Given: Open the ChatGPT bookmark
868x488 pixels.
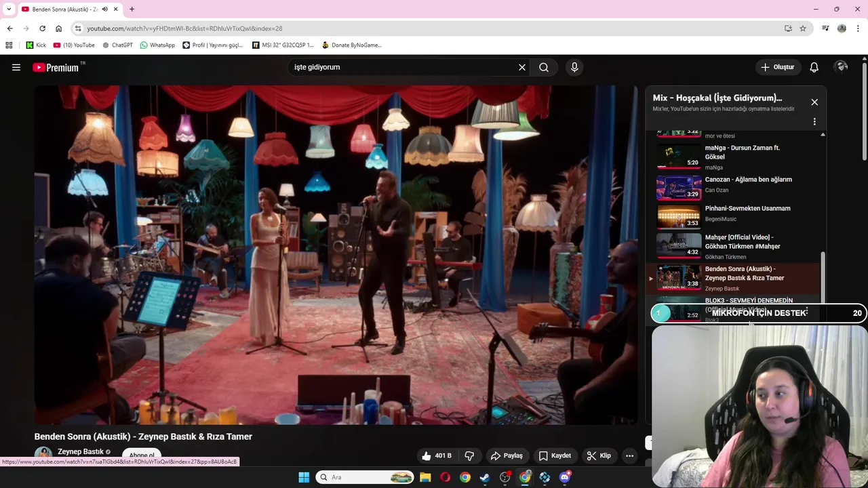Looking at the screenshot, I should tap(117, 45).
